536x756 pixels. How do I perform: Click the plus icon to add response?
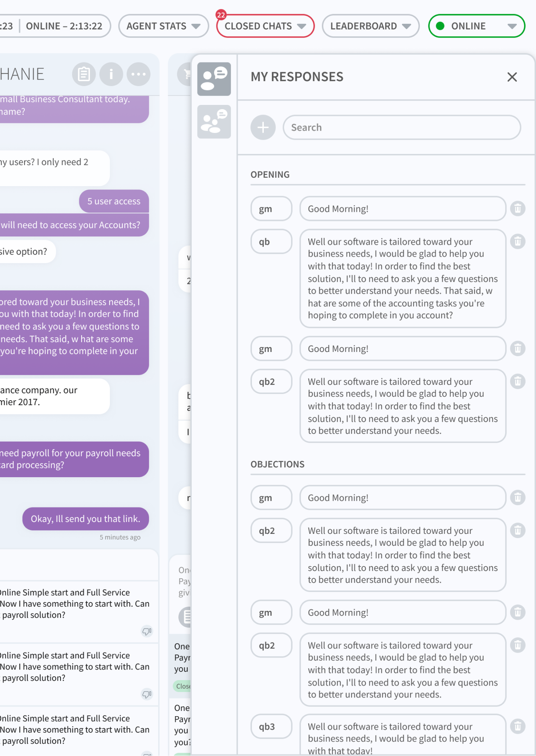263,128
